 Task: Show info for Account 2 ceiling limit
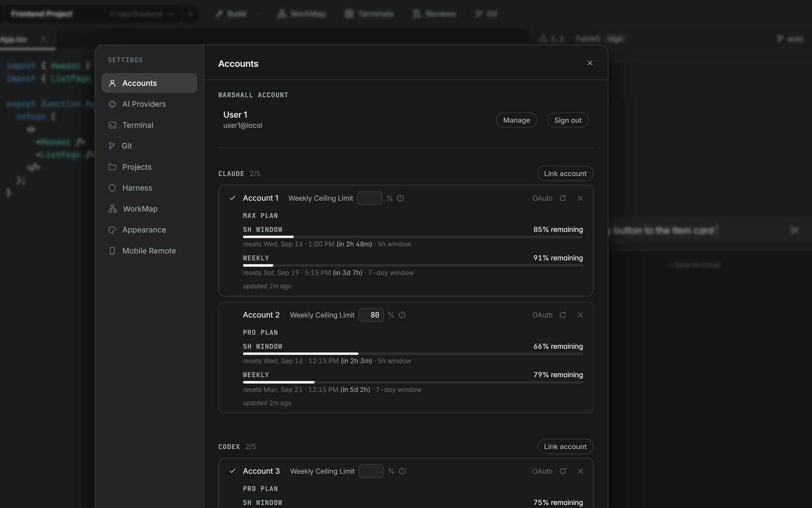pos(402,315)
